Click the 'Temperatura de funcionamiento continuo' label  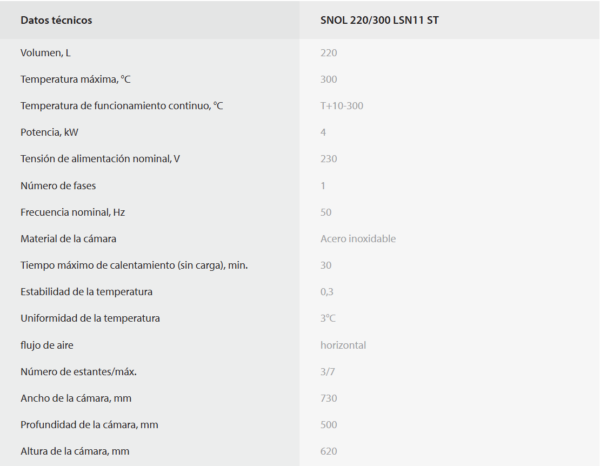(121, 105)
